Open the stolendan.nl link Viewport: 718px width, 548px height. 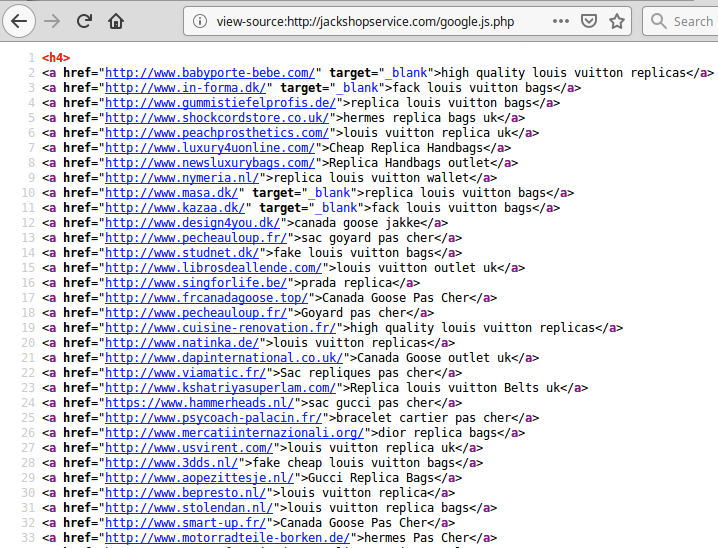pyautogui.click(x=189, y=509)
